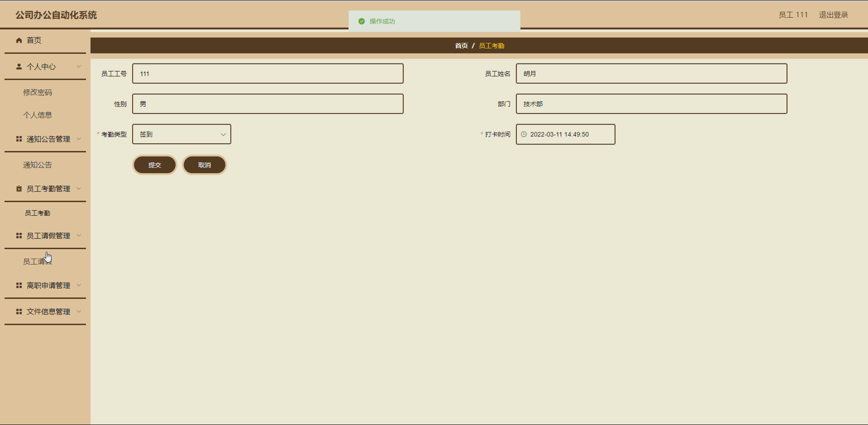Screen dimensions: 868x425
Task: Collapse the 文件信息管理 chevron arrow
Action: pos(79,312)
